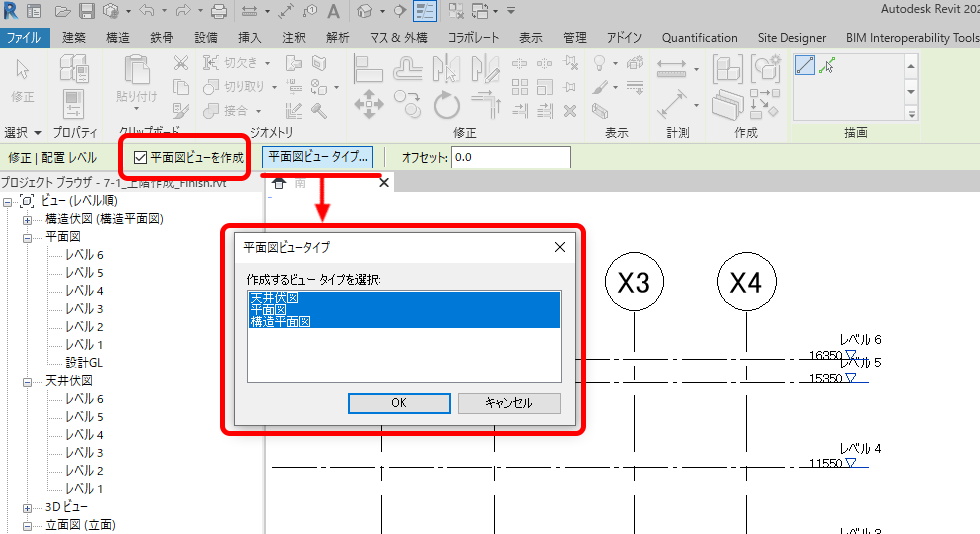Image resolution: width=980 pixels, height=534 pixels.
Task: Close the 平面図ビュータイプ dialog
Action: (560, 247)
